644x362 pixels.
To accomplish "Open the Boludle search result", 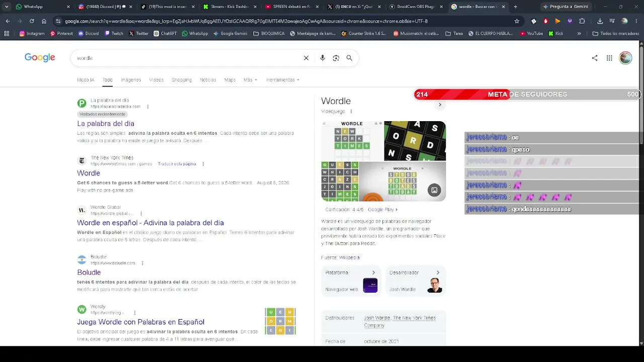I will pyautogui.click(x=89, y=273).
